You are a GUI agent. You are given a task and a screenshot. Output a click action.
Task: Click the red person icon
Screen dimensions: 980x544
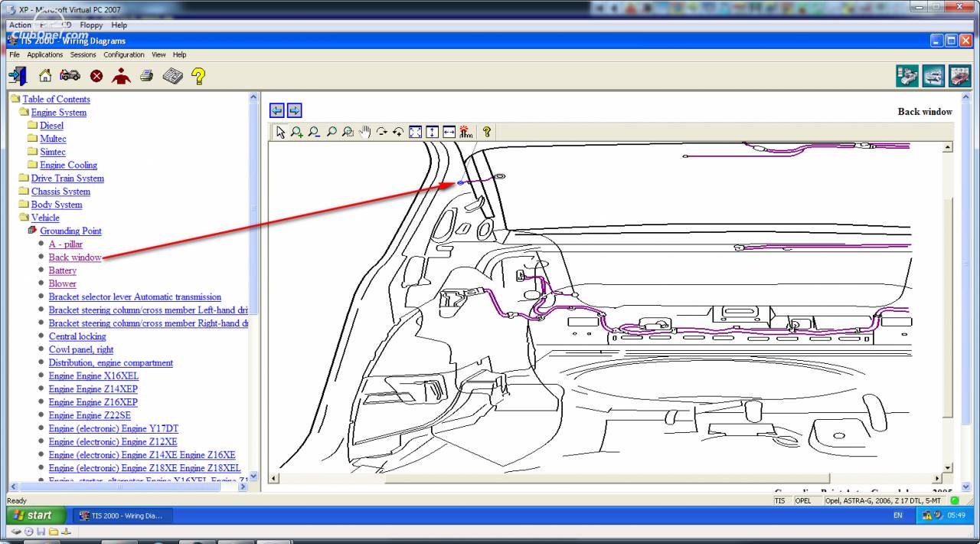121,76
